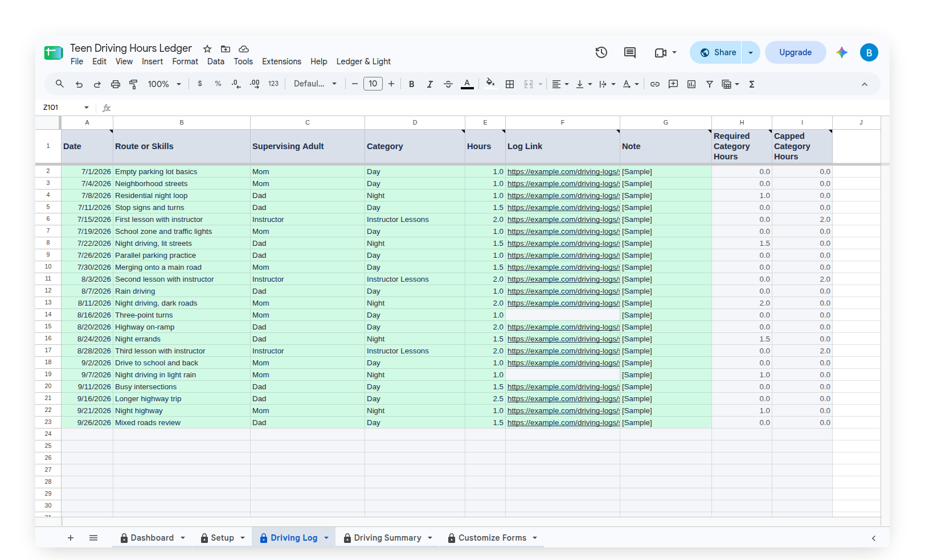Format as currency

click(x=200, y=84)
